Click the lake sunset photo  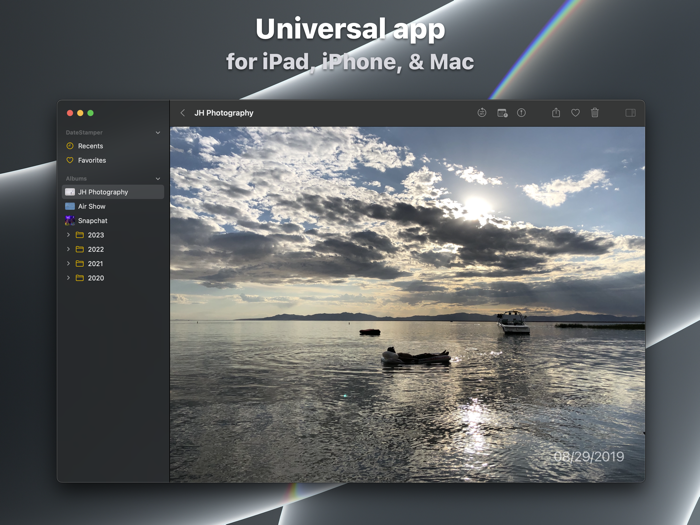click(x=407, y=304)
